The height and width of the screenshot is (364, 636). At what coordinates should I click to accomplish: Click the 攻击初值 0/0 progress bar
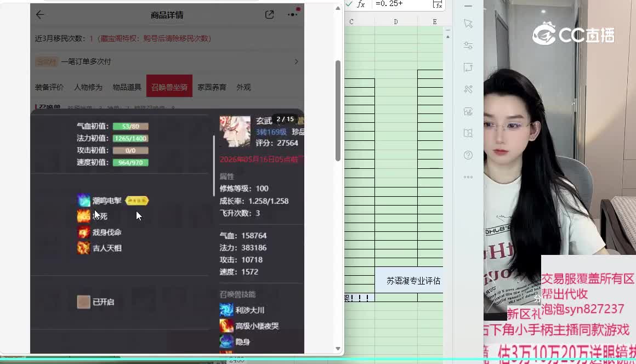coord(130,150)
